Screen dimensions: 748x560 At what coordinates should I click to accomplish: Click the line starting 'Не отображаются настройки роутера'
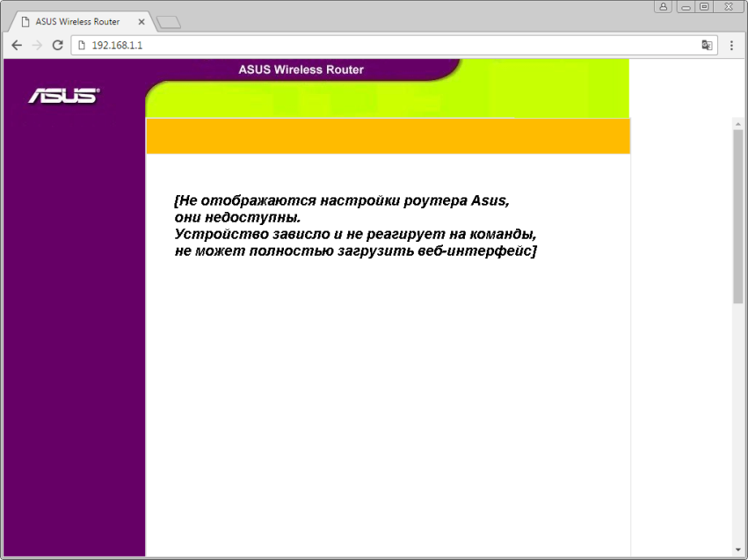[342, 200]
